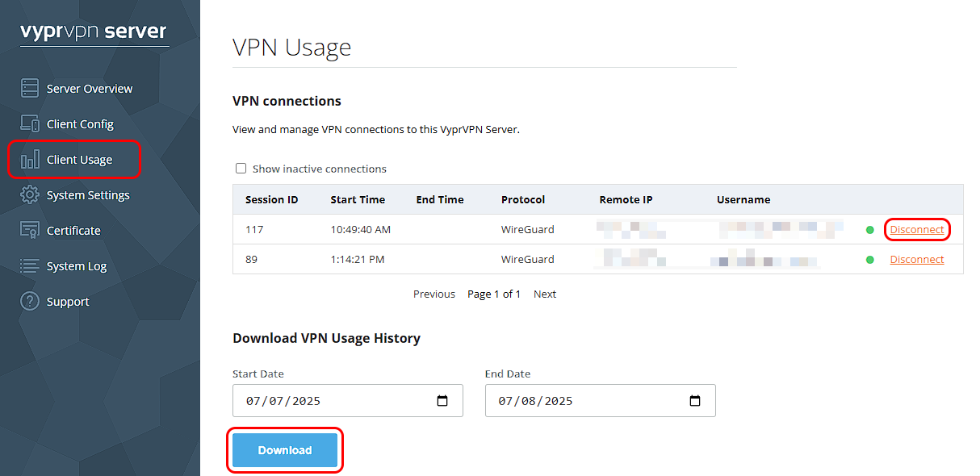View System Log menu label
980x476 pixels.
coord(77,266)
